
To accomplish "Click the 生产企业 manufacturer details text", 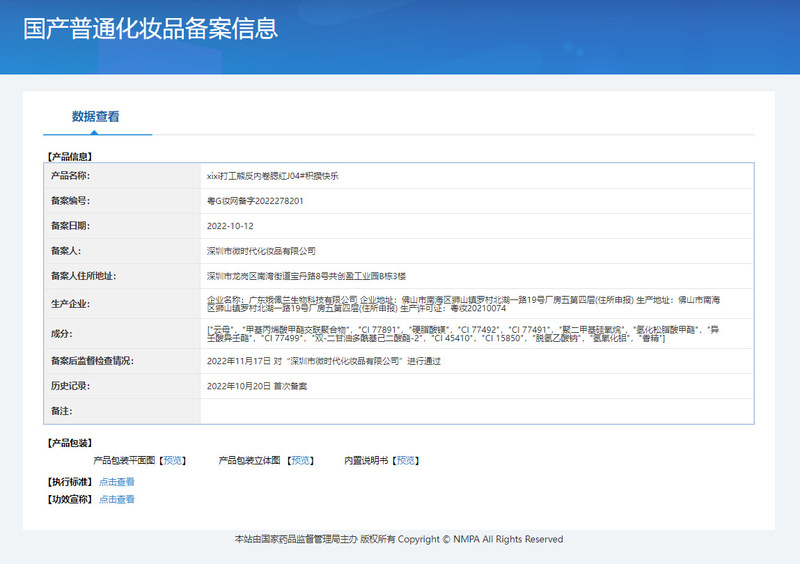I will (x=463, y=304).
